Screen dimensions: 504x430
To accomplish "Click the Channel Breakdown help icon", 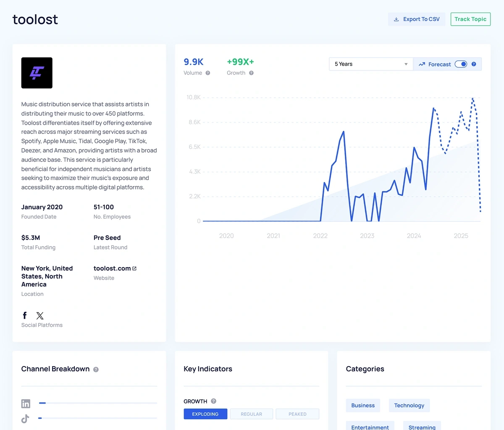I will pos(96,370).
